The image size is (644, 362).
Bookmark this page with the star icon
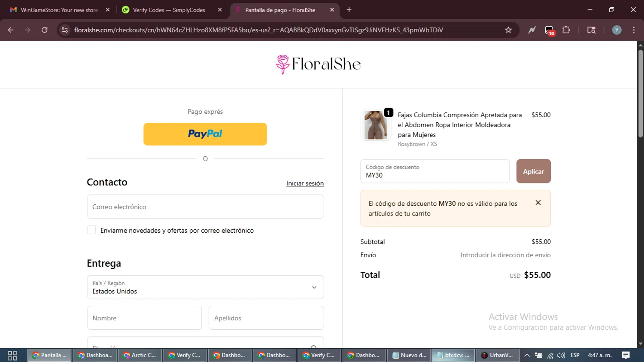[508, 30]
